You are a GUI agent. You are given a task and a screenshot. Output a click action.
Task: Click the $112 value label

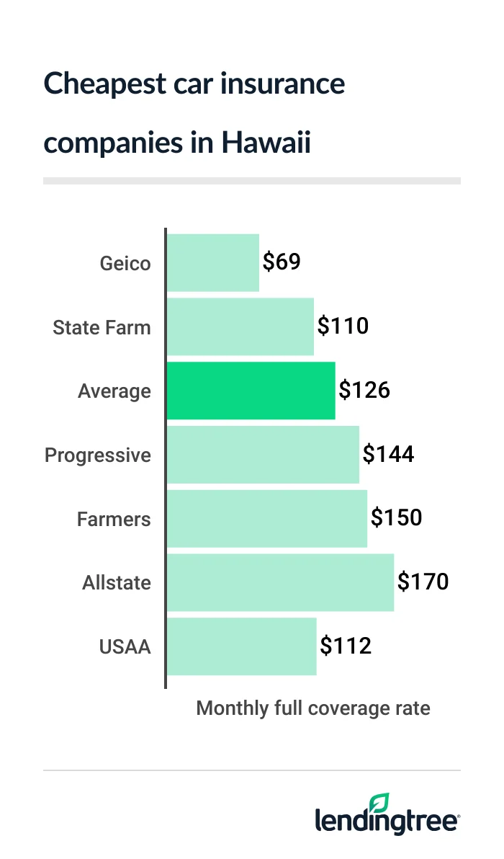pyautogui.click(x=346, y=646)
